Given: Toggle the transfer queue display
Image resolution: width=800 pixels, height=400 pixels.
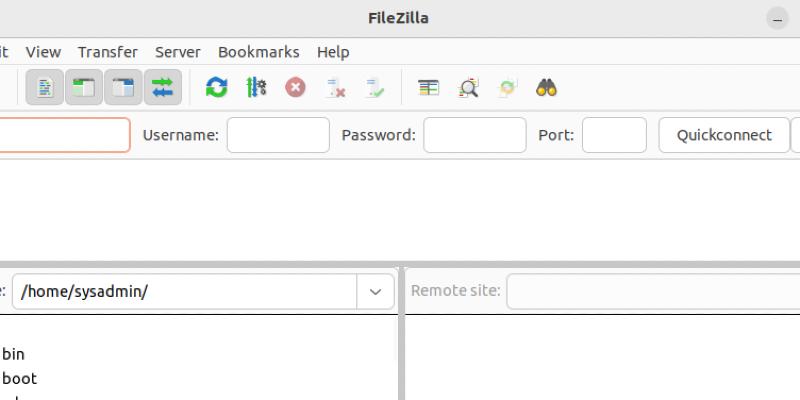Looking at the screenshot, I should pos(162,88).
